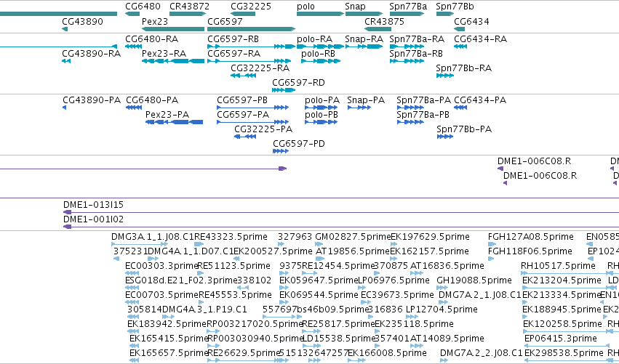This screenshot has height=364, width=619.
Task: Click the polo-PA protein label
Action: pyautogui.click(x=322, y=100)
